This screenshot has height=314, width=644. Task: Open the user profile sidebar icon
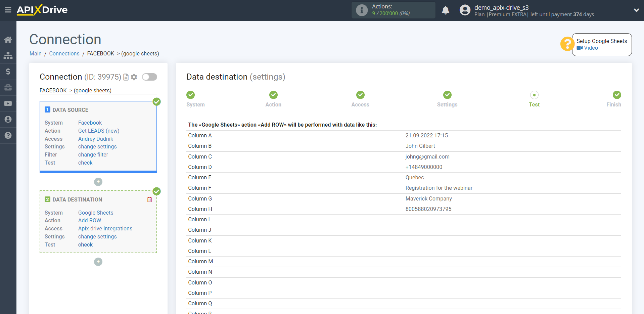click(x=8, y=119)
